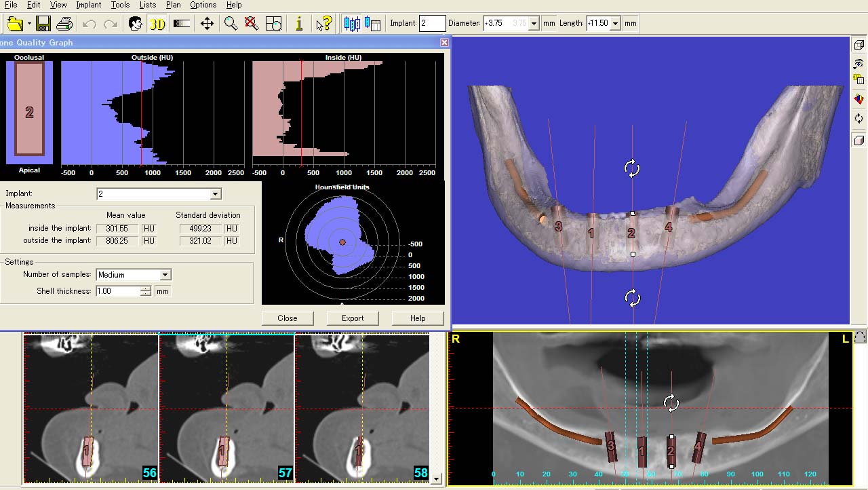Click the outside the implant mean value 806.25
This screenshot has height=490, width=868.
tap(117, 240)
